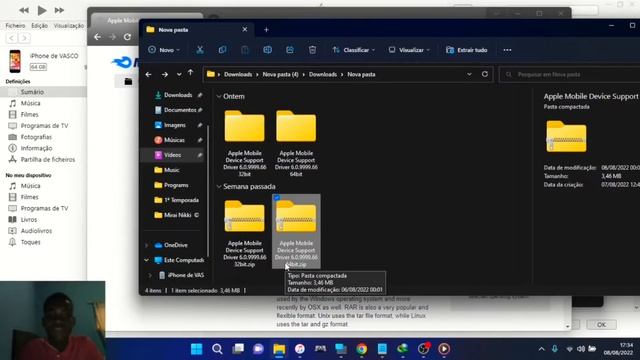Open Vídeos in Explorer quick access

point(173,155)
